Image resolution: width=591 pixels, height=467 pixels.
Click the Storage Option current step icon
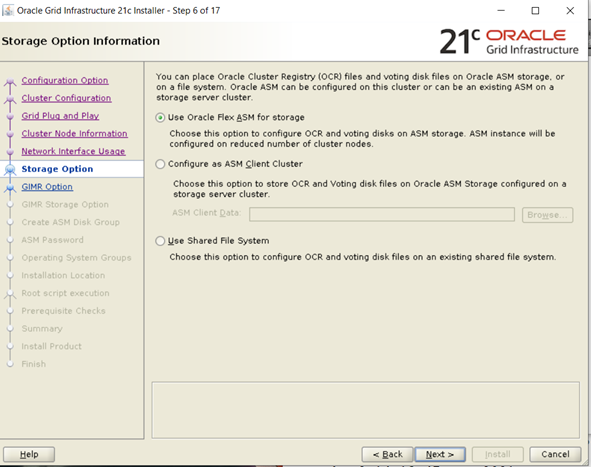click(x=10, y=170)
